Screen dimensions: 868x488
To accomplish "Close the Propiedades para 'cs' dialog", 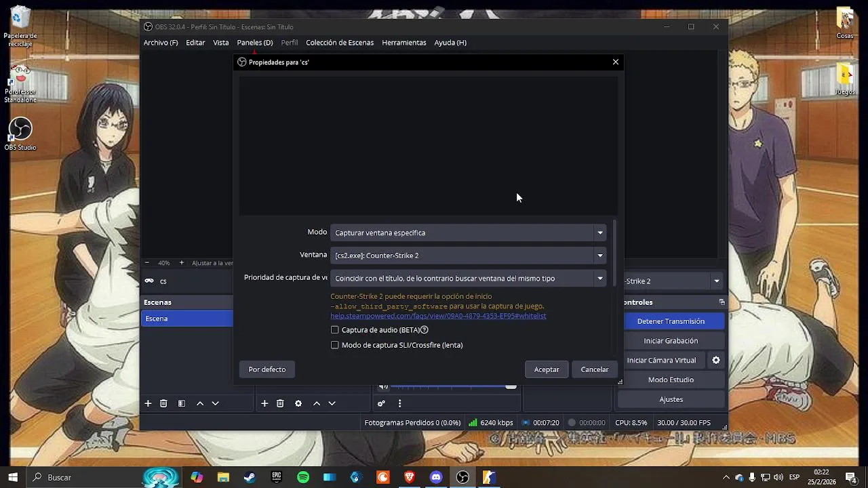I will (x=616, y=62).
